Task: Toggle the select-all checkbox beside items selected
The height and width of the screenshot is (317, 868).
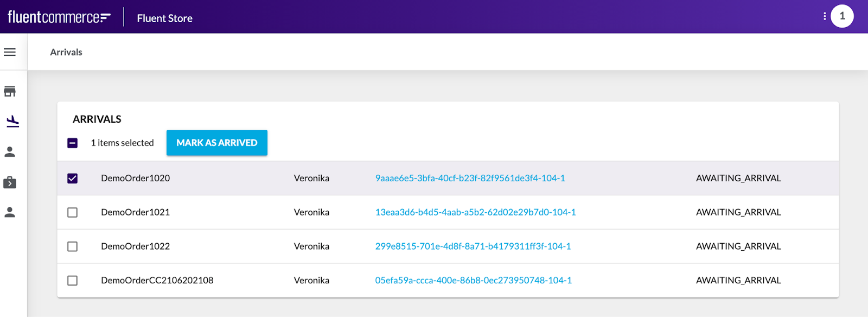Action: point(72,143)
